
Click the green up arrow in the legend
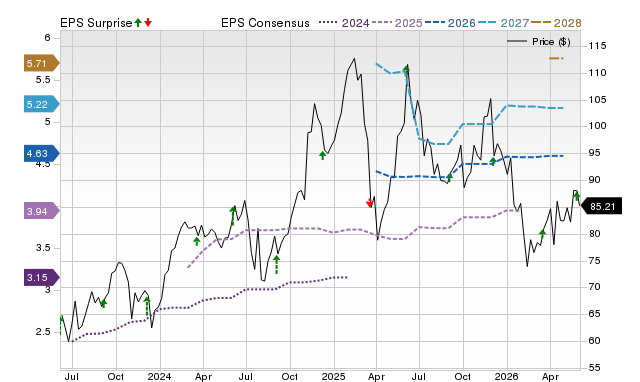pyautogui.click(x=138, y=22)
